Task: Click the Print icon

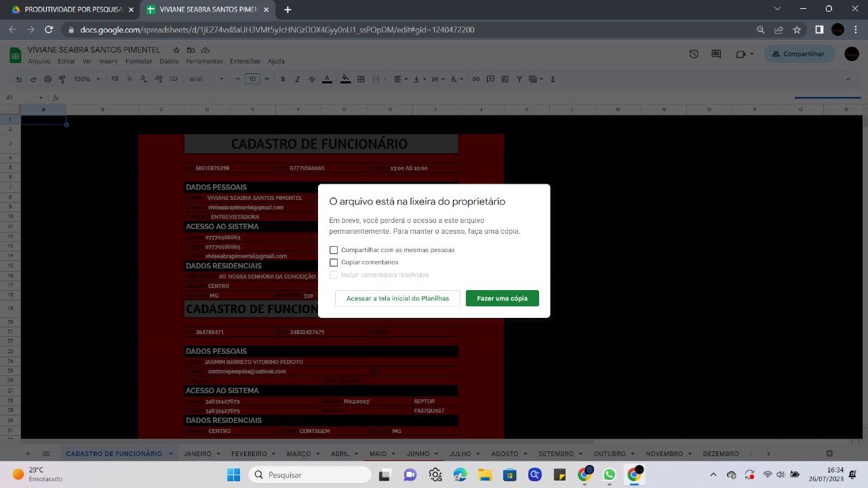Action: (x=47, y=79)
